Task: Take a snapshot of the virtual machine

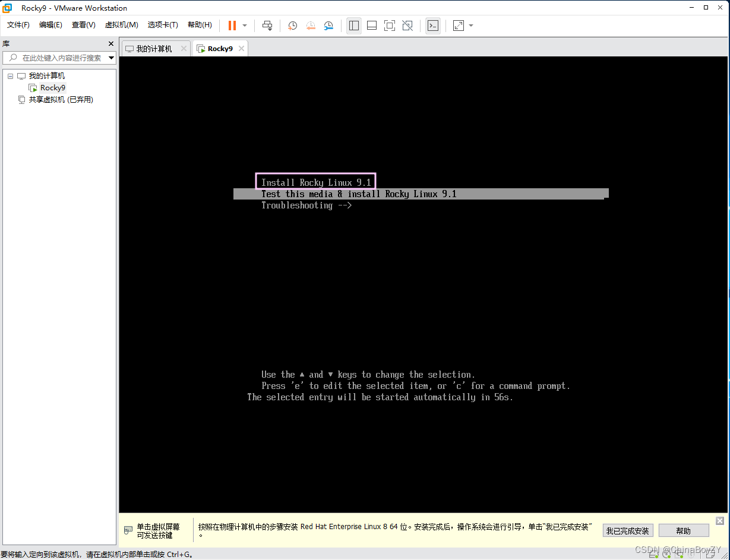Action: (292, 26)
